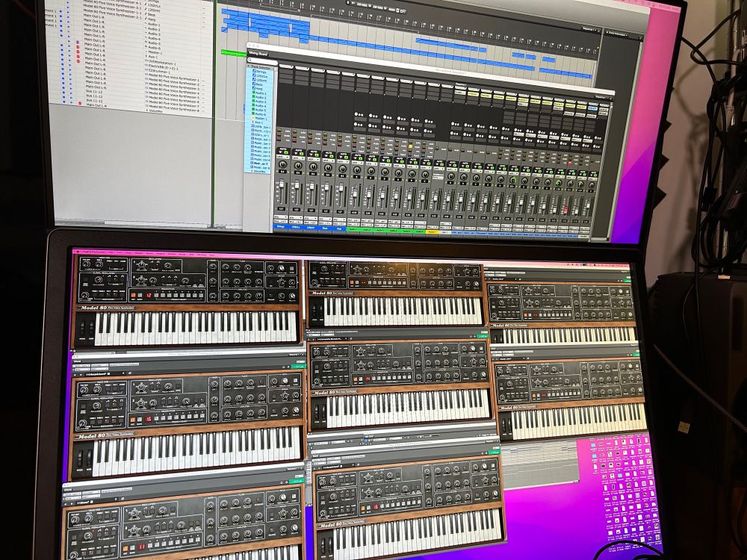
Task: Select VoiceMix in the Track Selector list
Action: (x=260, y=172)
